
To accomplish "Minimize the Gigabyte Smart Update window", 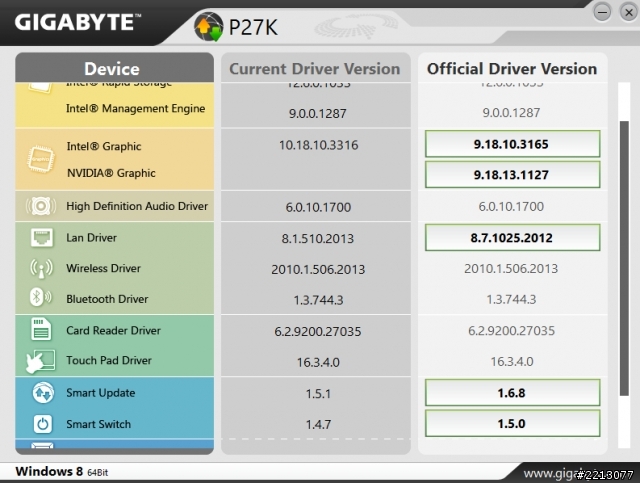I will tap(601, 11).
